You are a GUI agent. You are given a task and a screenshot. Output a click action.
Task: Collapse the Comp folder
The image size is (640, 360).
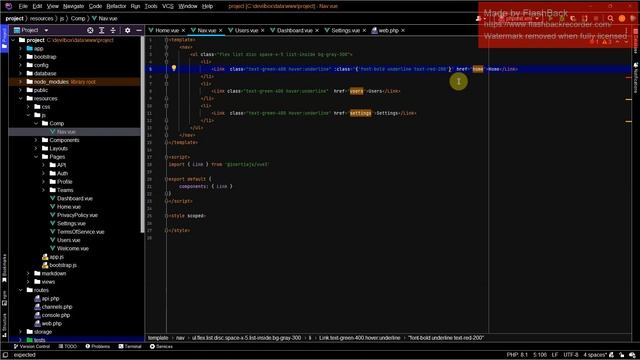pyautogui.click(x=36, y=123)
